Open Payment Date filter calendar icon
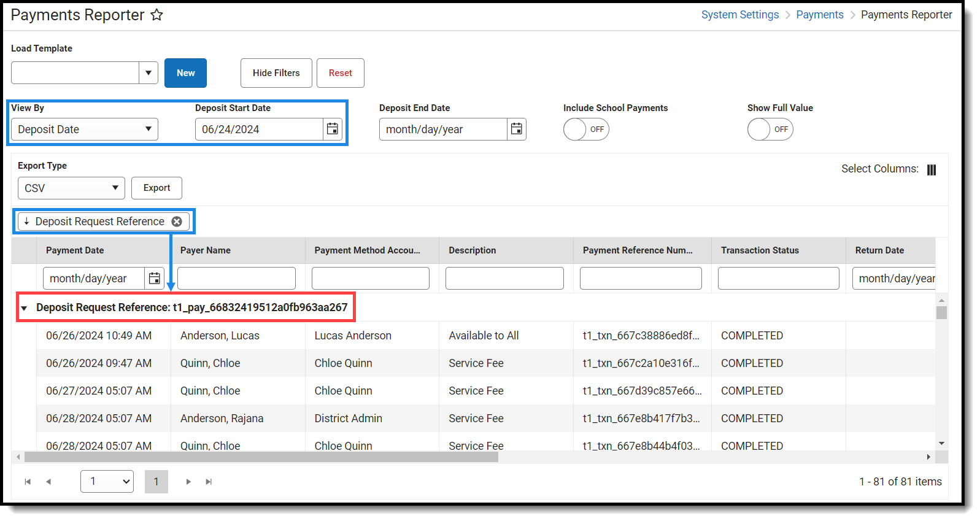The image size is (980, 521). point(155,278)
